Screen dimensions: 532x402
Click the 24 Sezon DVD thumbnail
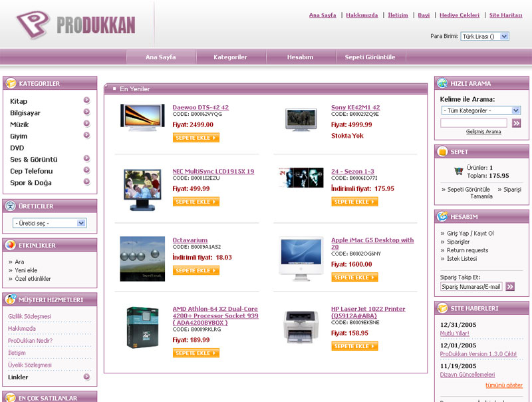tap(301, 178)
